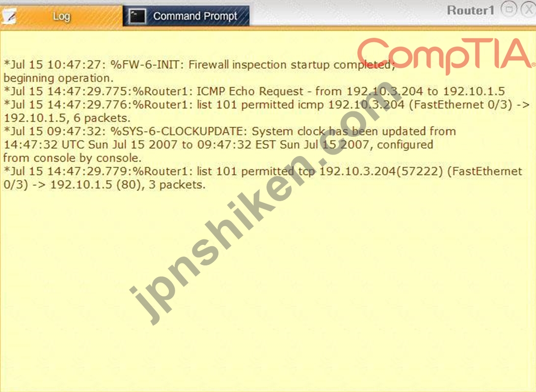This screenshot has width=536, height=392.
Task: Click the empty area below log entries
Action: (268, 290)
